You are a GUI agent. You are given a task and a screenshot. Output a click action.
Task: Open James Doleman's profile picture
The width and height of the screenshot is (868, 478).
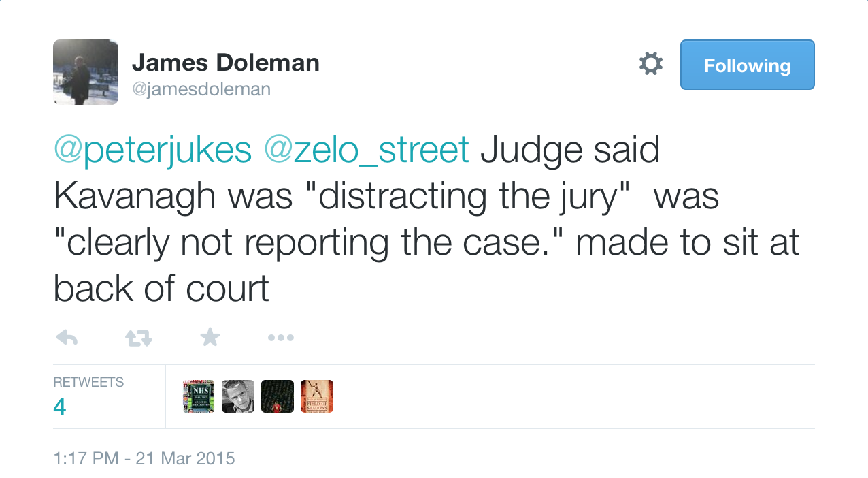click(x=86, y=72)
